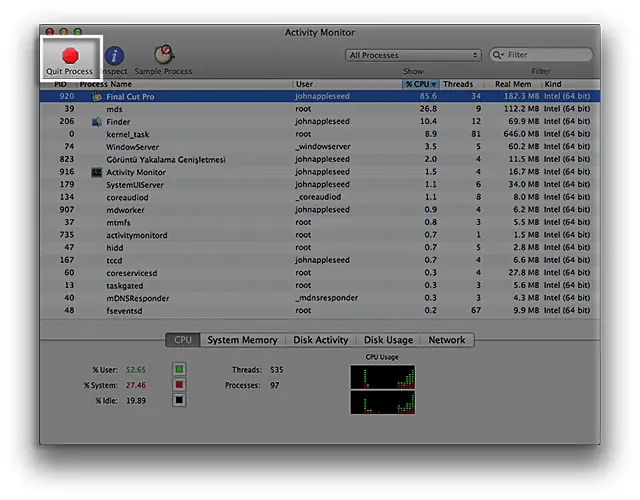Click the upper CPU Usage graph
Image resolution: width=640 pixels, height=500 pixels.
pyautogui.click(x=383, y=377)
